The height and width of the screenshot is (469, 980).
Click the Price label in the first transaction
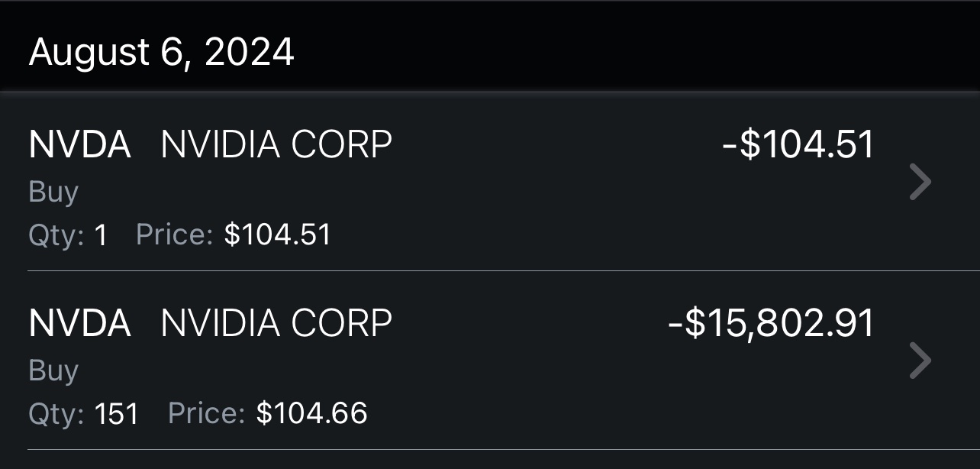(x=174, y=234)
